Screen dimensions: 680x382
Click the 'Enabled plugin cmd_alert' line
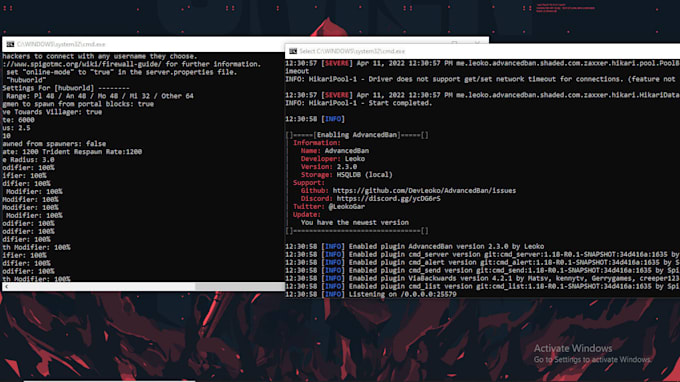click(x=482, y=262)
